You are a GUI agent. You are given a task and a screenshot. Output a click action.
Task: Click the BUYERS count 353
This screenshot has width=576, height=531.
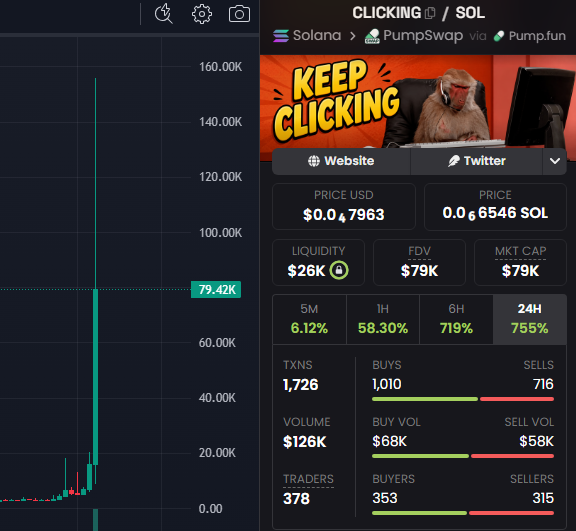[x=385, y=498]
